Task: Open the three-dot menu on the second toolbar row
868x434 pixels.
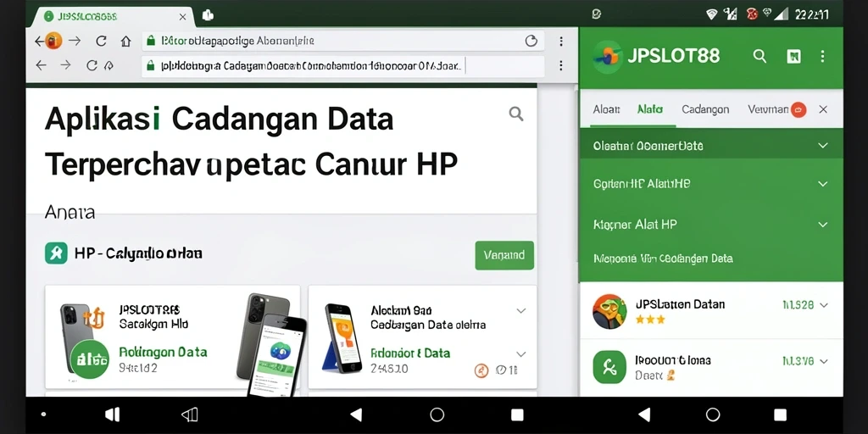Action: tap(561, 66)
